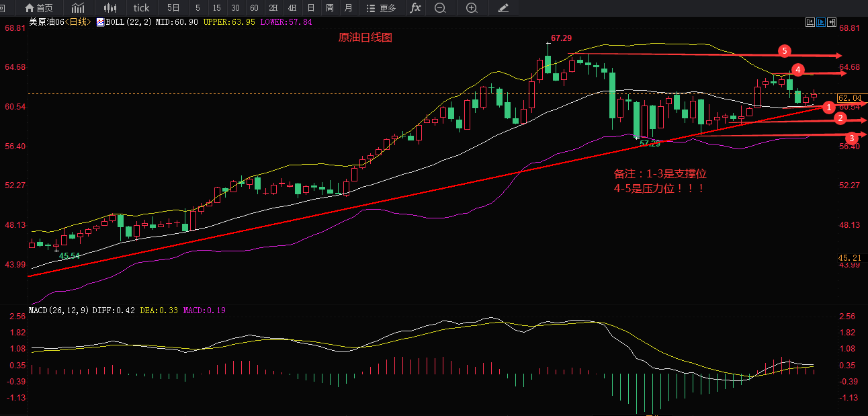Go to the 首页 home page

38,8
